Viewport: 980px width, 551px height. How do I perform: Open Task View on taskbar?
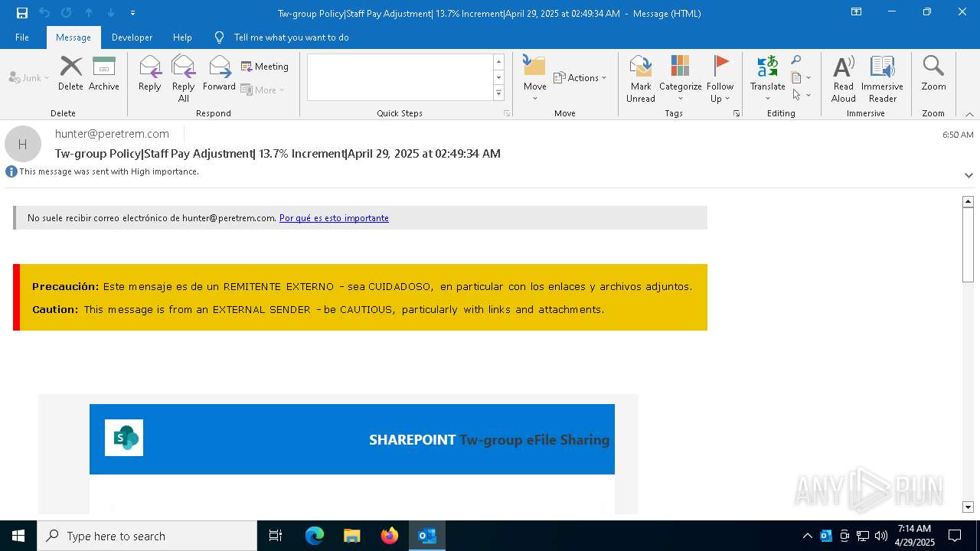coord(276,536)
